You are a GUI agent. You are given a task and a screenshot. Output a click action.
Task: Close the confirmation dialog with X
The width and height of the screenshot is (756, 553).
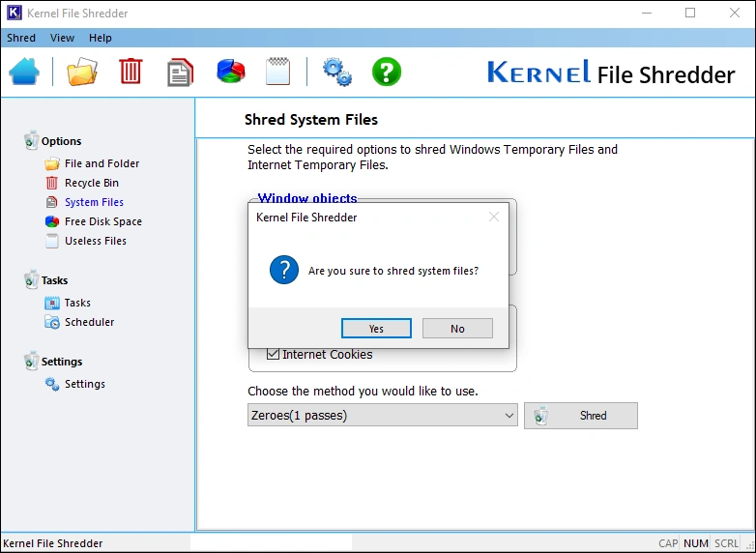pyautogui.click(x=494, y=218)
